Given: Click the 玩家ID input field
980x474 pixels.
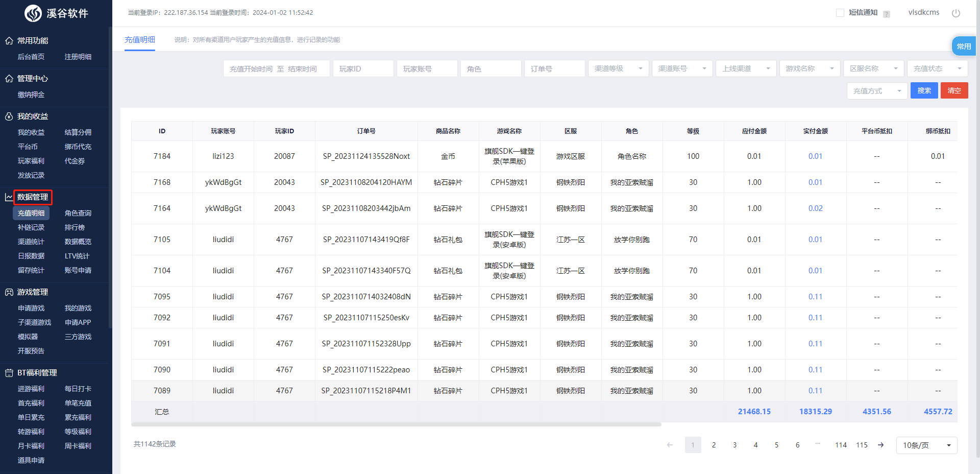Looking at the screenshot, I should pos(363,68).
